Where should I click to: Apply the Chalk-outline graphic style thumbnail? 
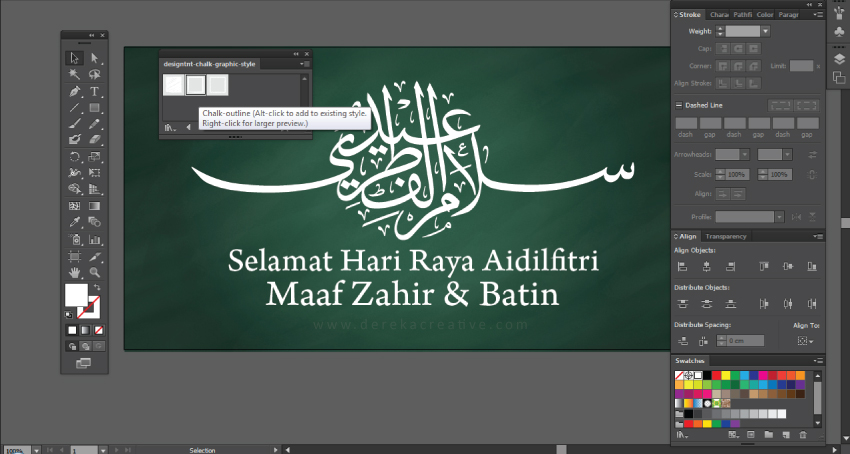(196, 86)
